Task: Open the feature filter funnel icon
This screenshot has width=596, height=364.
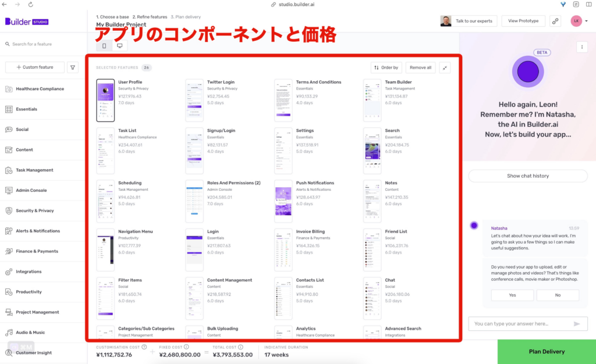Action: pyautogui.click(x=73, y=67)
